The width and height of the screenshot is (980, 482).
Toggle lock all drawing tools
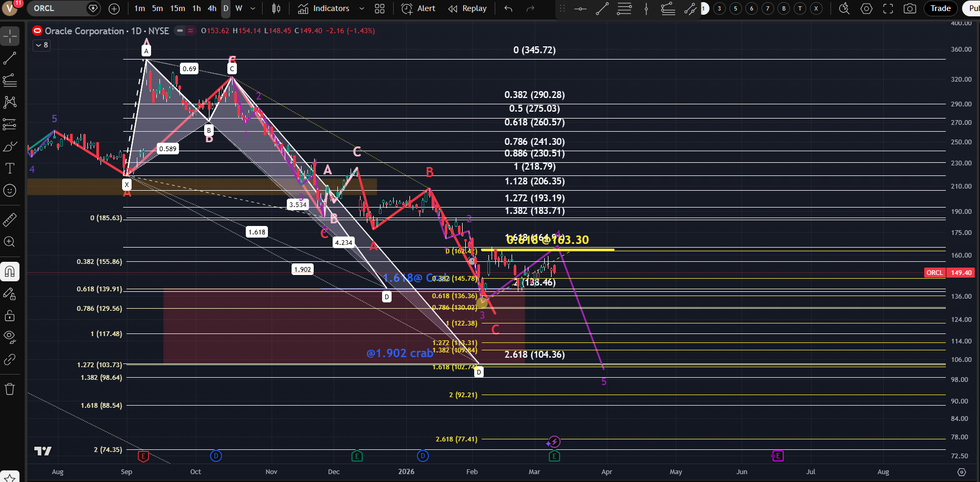pos(9,316)
